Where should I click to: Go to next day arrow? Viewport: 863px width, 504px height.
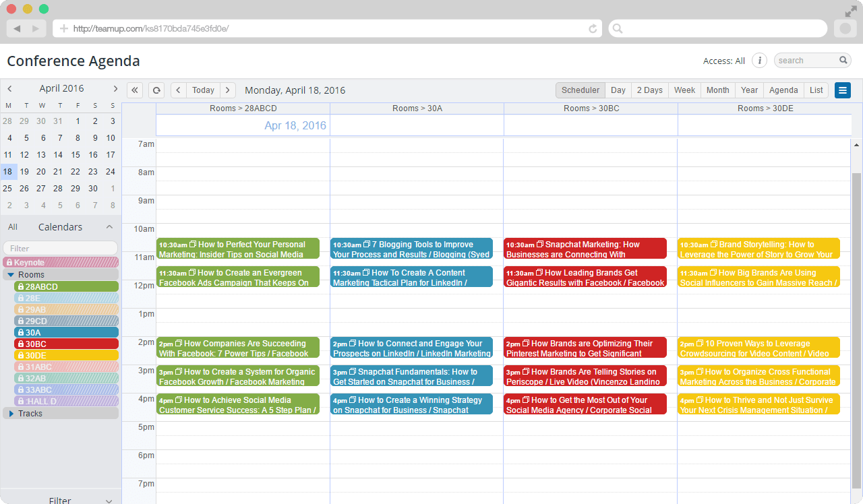(228, 90)
